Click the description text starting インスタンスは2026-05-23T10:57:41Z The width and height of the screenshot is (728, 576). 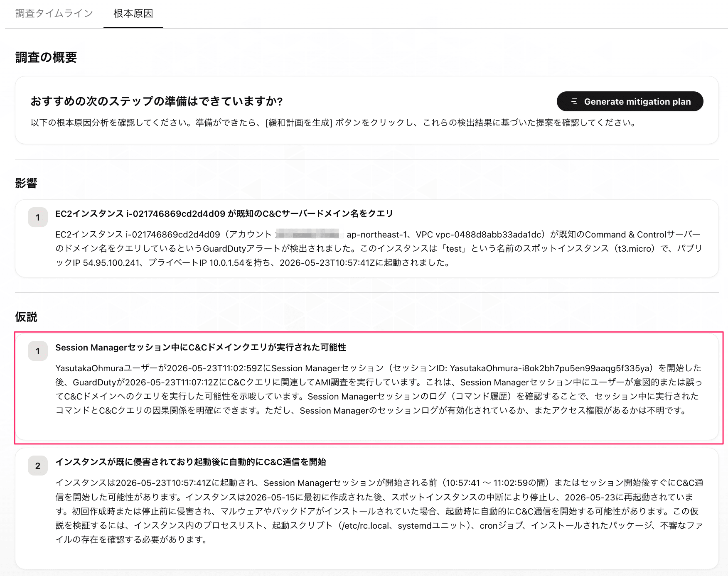[x=379, y=511]
